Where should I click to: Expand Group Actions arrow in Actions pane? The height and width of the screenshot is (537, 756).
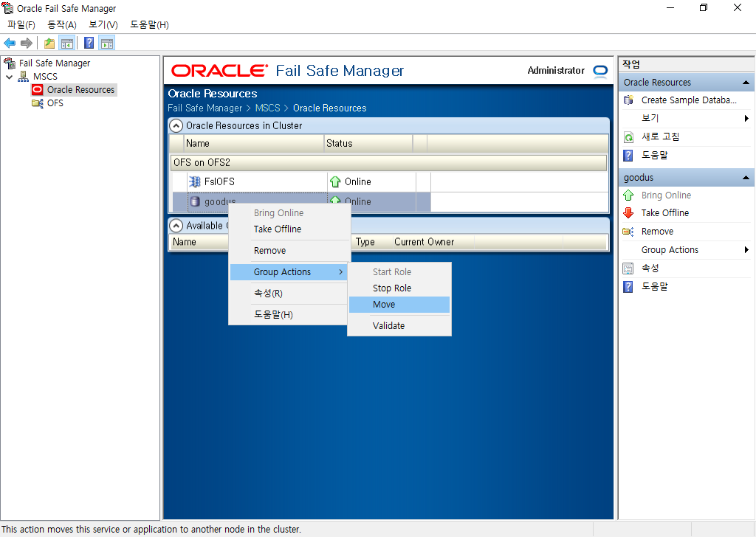coord(746,250)
